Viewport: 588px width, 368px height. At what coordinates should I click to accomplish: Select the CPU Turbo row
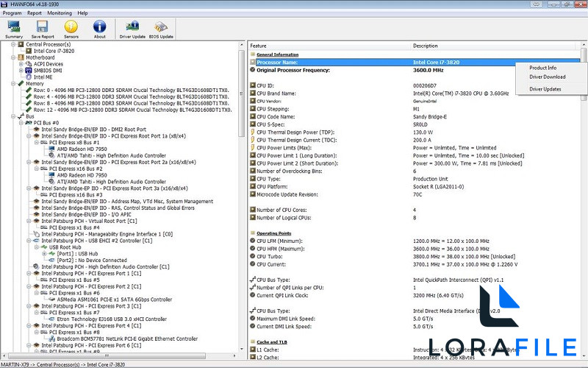click(415, 256)
